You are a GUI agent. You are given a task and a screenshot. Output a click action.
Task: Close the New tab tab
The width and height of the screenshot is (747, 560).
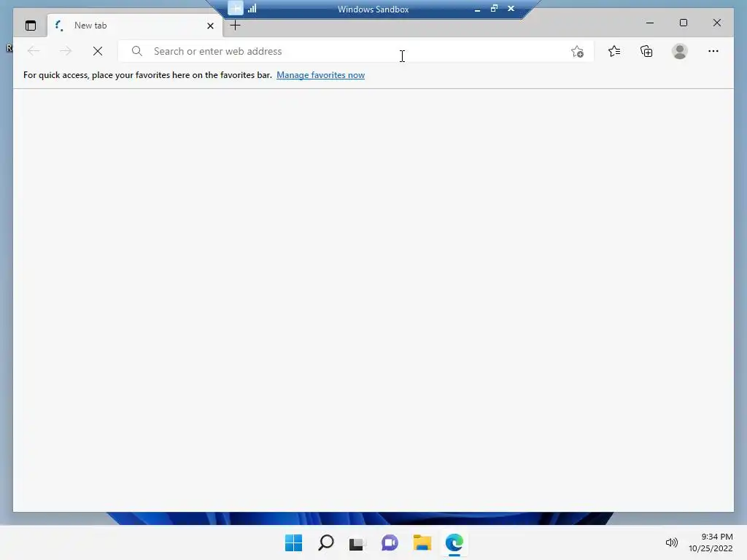[x=210, y=26]
